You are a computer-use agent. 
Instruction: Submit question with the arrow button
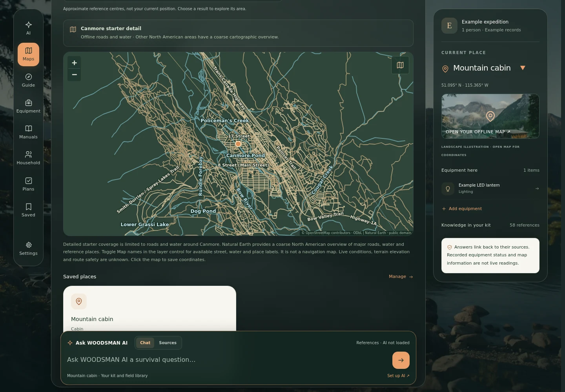click(x=401, y=360)
